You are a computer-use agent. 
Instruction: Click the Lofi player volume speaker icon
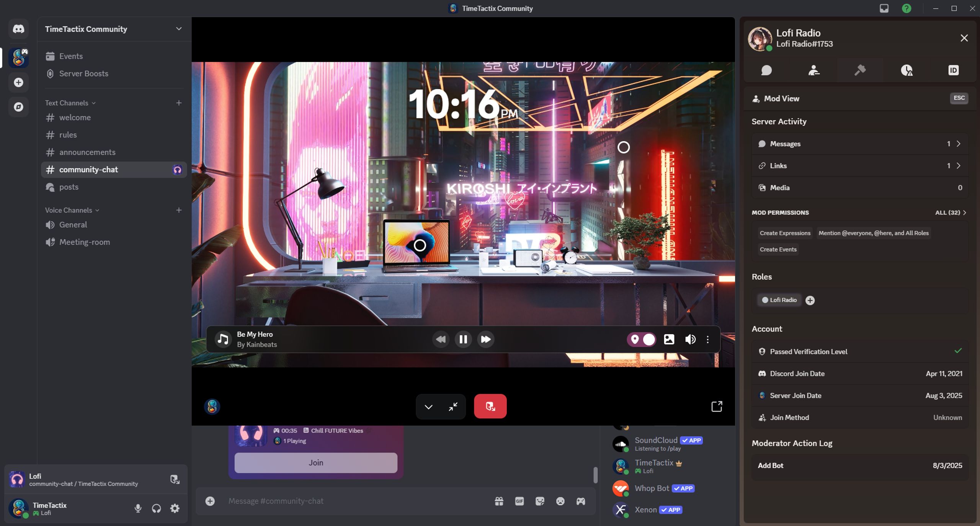[690, 339]
